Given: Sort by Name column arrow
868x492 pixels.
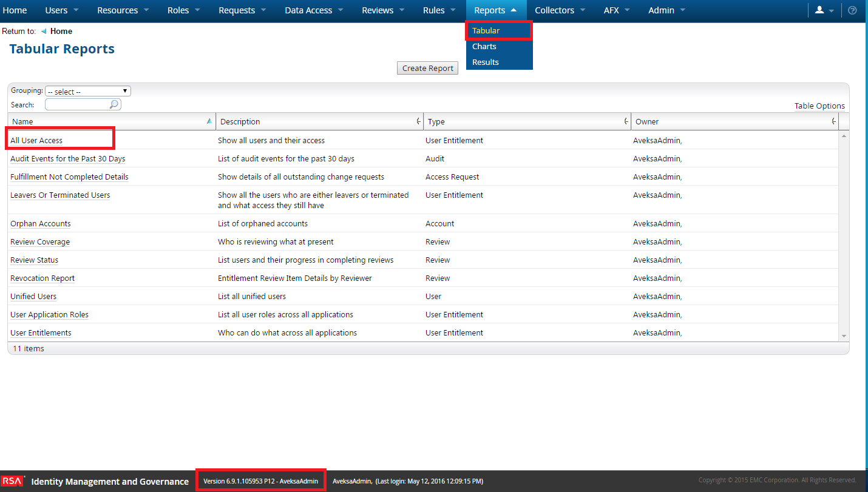Looking at the screenshot, I should pyautogui.click(x=209, y=121).
